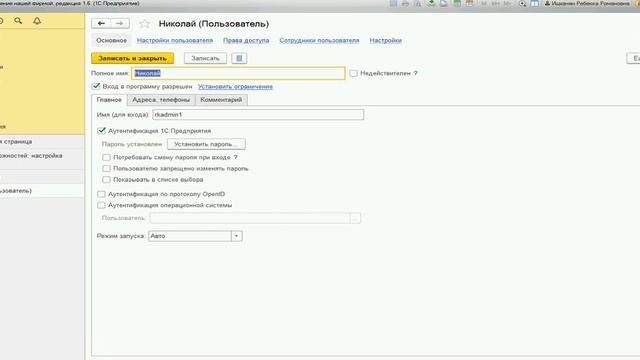The width and height of the screenshot is (640, 360).
Task: Toggle Аутентификация 1С:Предприятия checkbox
Action: point(101,131)
